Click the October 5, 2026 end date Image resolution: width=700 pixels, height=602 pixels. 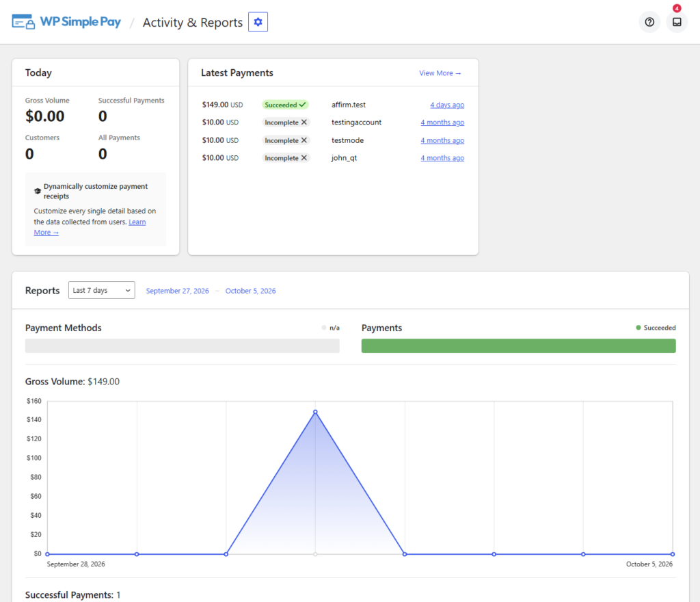tap(250, 291)
